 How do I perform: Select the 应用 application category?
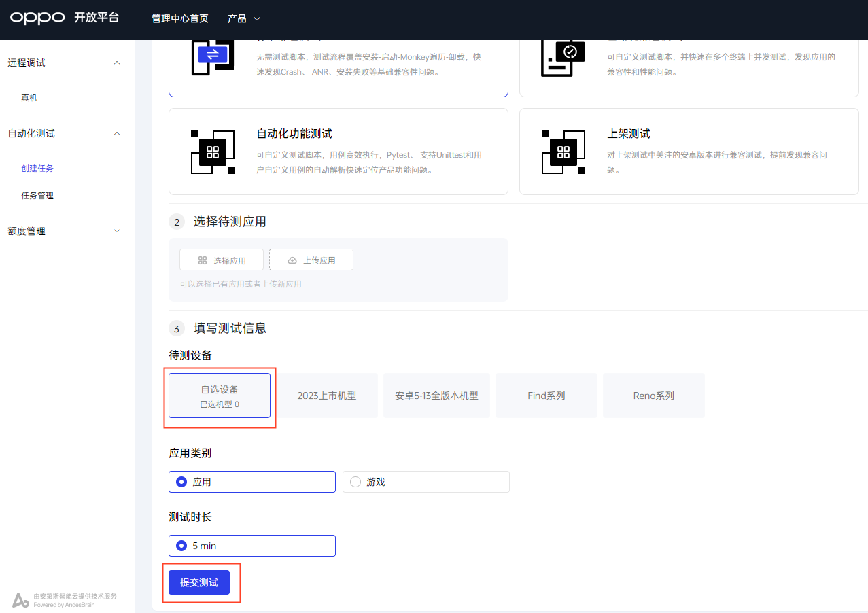[182, 481]
